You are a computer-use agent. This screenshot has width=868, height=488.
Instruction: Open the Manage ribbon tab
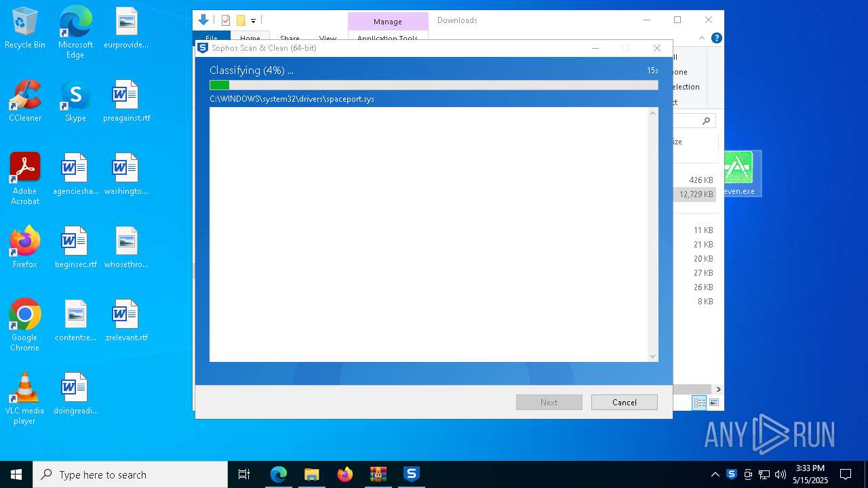[x=388, y=22]
